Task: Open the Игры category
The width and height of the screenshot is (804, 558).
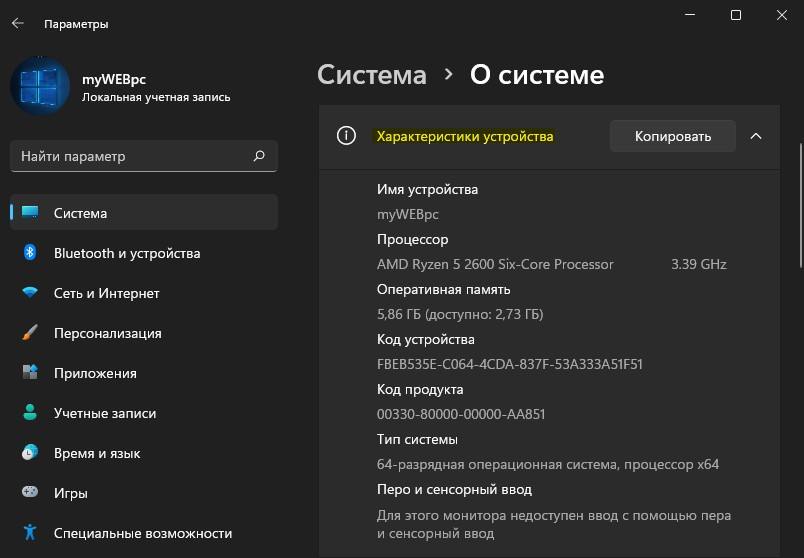Action: pos(144,493)
